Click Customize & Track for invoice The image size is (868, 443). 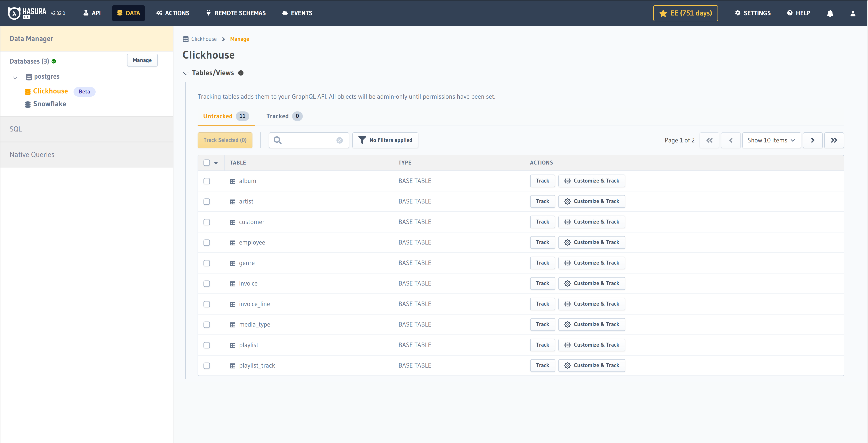coord(592,283)
